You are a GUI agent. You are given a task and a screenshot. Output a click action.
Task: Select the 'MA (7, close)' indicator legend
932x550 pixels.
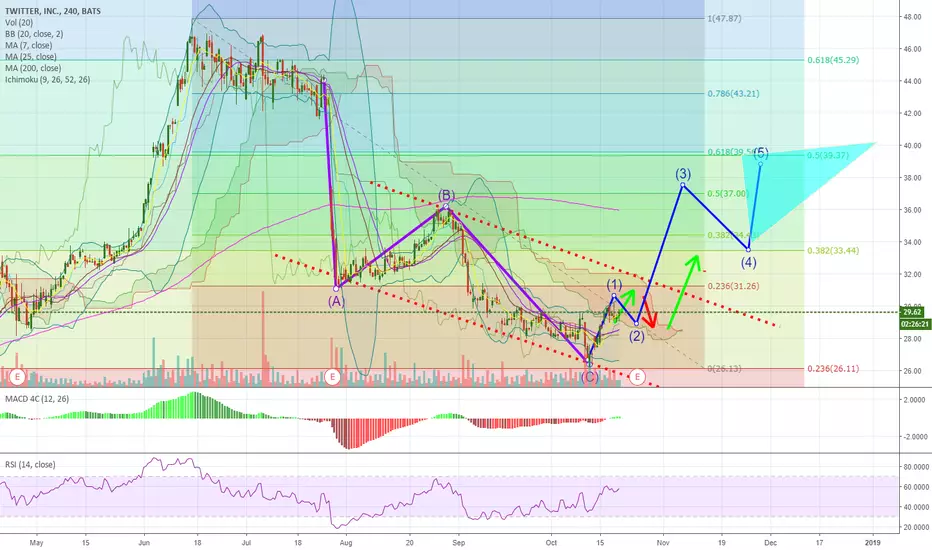(29, 45)
